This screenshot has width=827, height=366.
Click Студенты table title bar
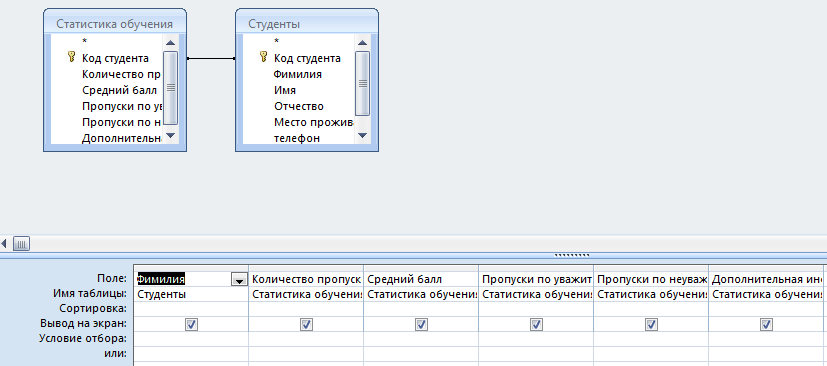click(306, 24)
